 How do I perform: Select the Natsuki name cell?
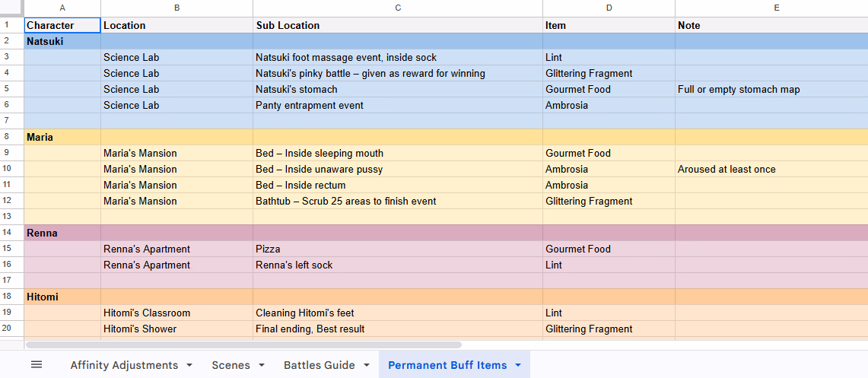point(62,42)
